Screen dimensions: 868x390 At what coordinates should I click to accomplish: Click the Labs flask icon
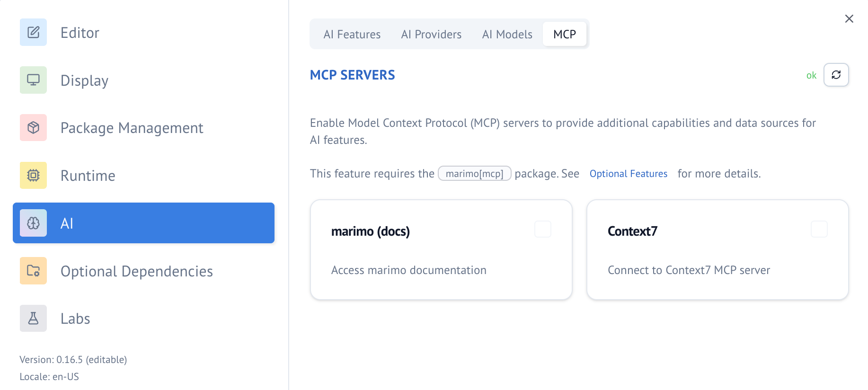pyautogui.click(x=33, y=318)
